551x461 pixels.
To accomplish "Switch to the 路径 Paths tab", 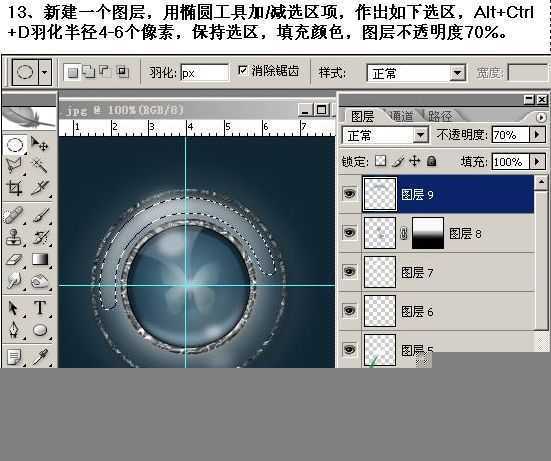I will pyautogui.click(x=440, y=116).
